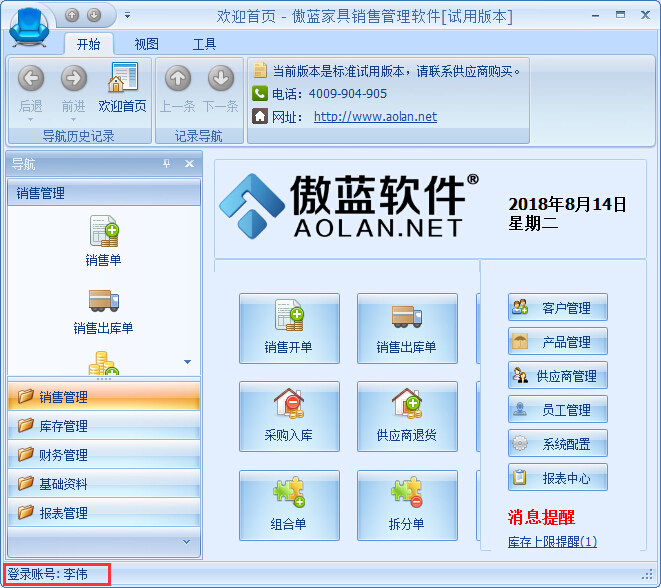The image size is (661, 588).
Task: Close the 导航 side panel
Action: tap(189, 164)
